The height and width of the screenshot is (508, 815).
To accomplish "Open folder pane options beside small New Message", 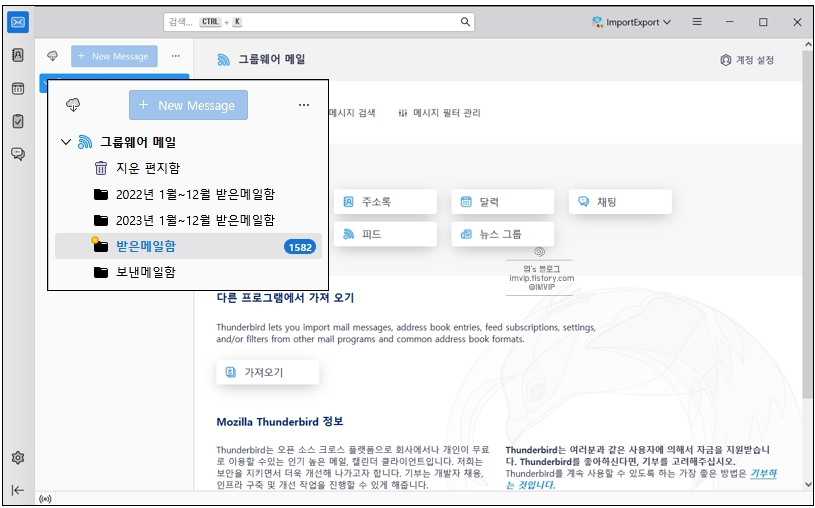I will click(x=176, y=56).
